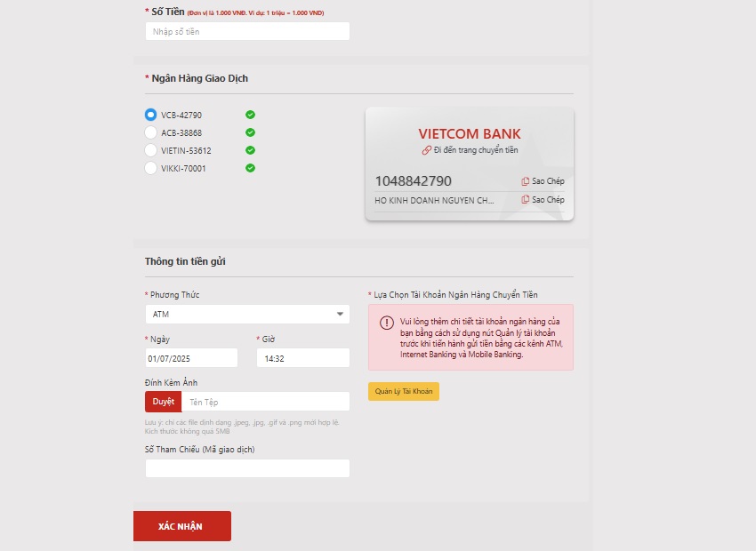Click the 'Ngân Hàng Giao Dịch' heading

click(x=199, y=78)
